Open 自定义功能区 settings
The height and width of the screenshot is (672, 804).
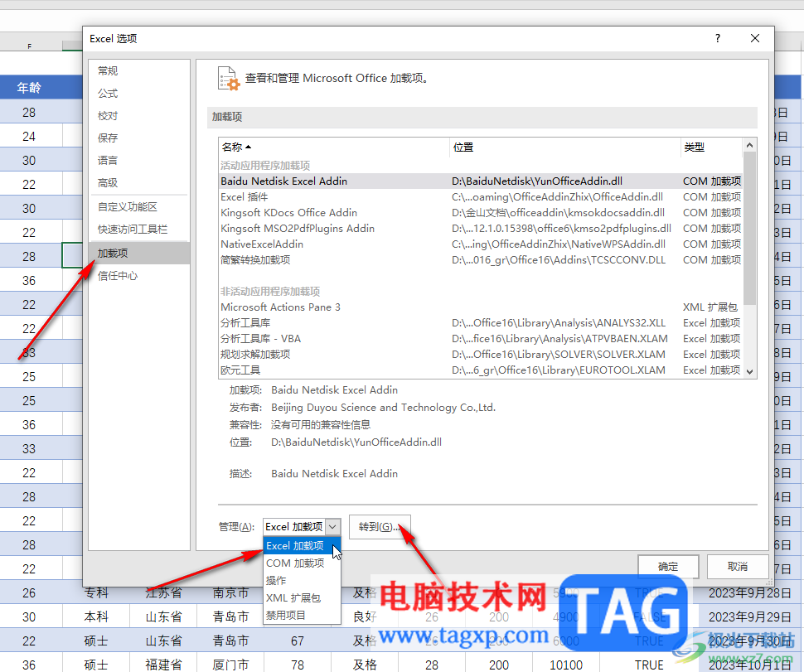point(139,207)
